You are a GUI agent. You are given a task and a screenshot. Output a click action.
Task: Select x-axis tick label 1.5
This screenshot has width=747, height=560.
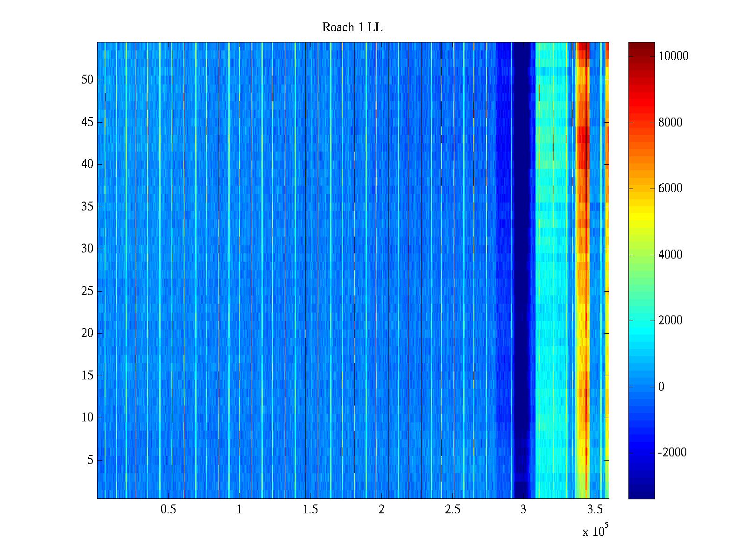coord(310,510)
